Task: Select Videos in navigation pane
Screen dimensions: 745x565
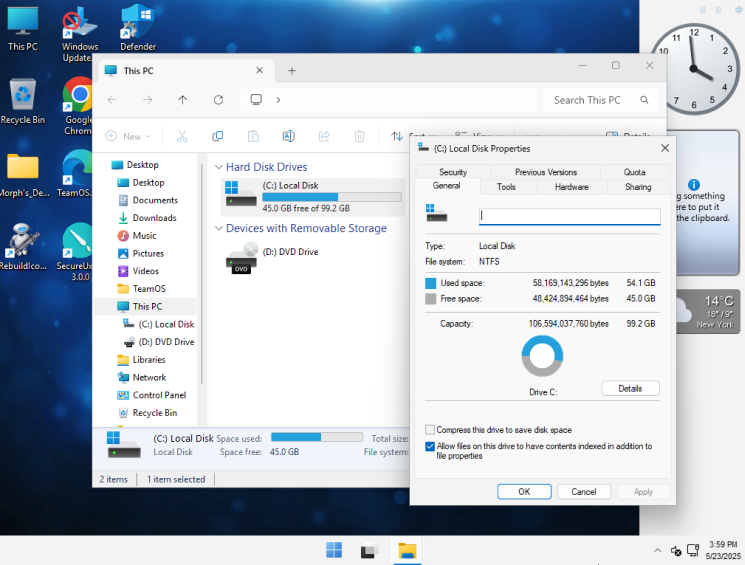Action: pyautogui.click(x=138, y=271)
